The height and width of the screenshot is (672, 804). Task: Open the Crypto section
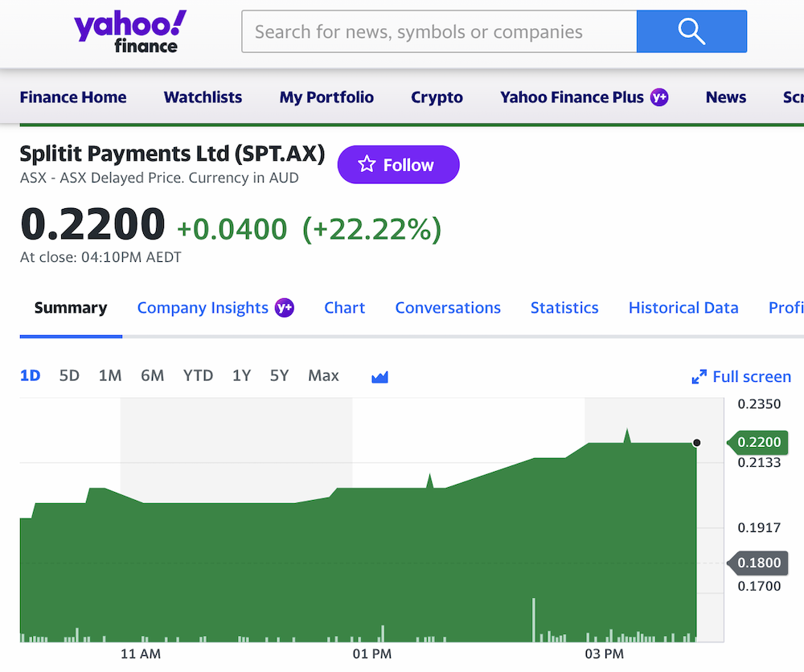pyautogui.click(x=437, y=97)
